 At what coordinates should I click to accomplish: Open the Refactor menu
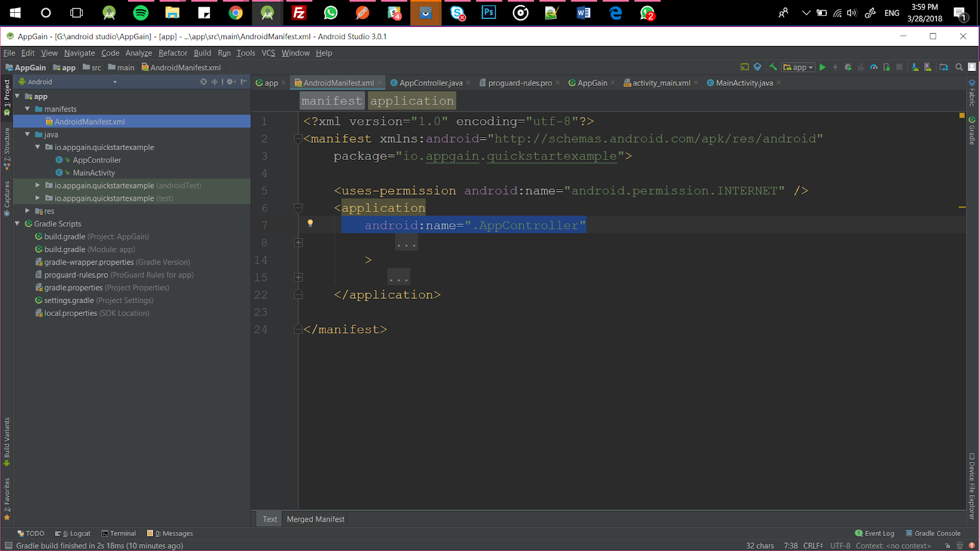point(173,53)
